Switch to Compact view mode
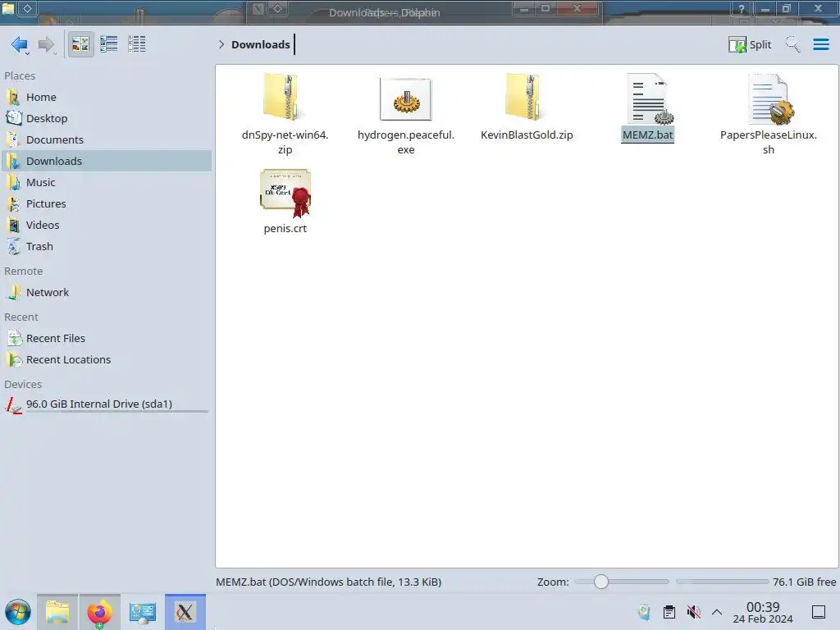Viewport: 840px width, 630px height. tap(109, 44)
